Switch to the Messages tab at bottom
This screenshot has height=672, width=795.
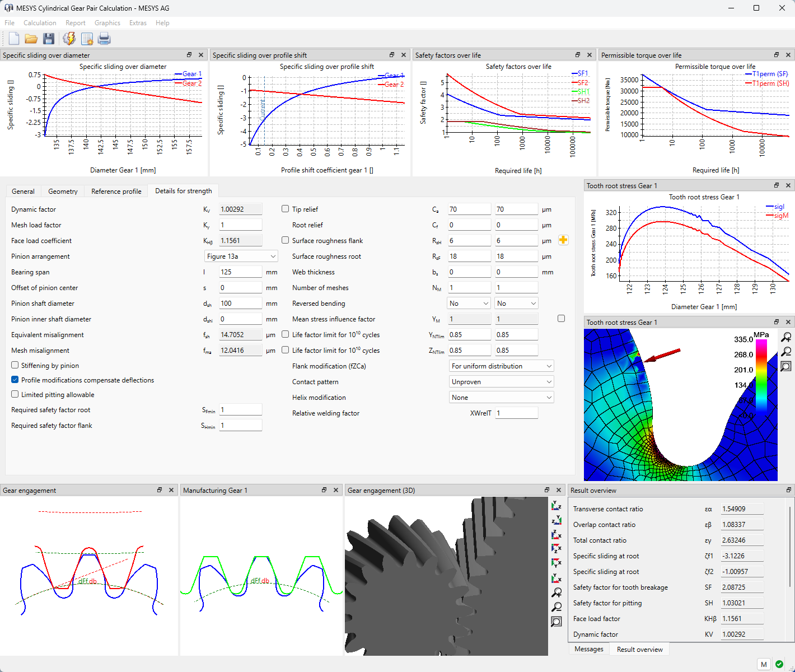[x=588, y=649]
